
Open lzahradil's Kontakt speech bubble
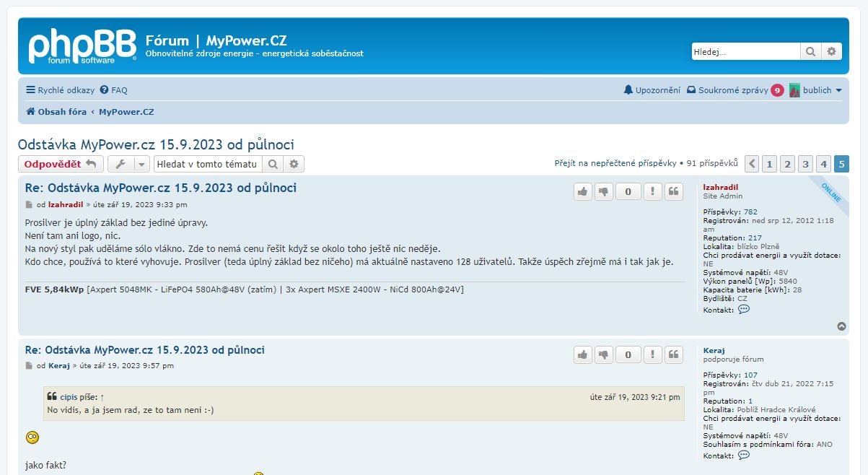pos(744,309)
